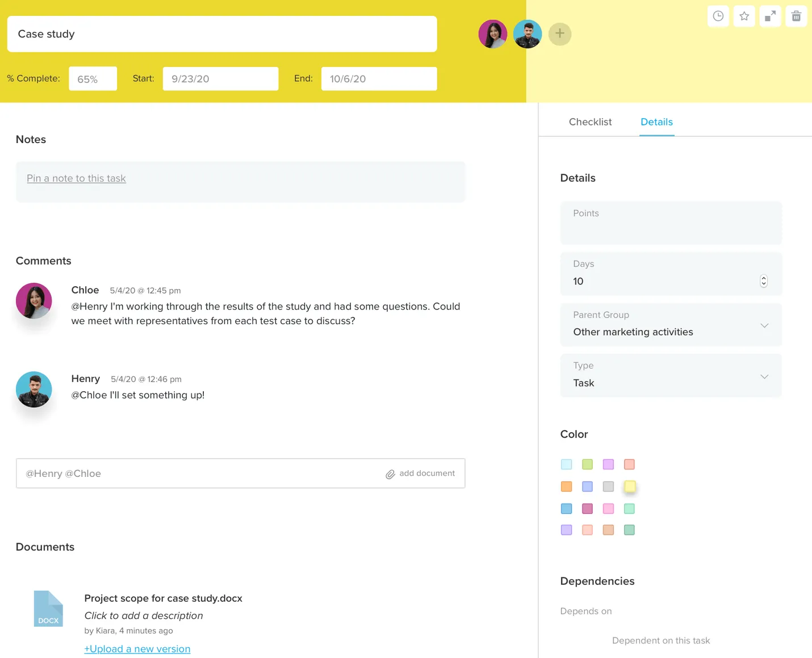
Task: Click Henry's avatar in the header
Action: click(528, 34)
